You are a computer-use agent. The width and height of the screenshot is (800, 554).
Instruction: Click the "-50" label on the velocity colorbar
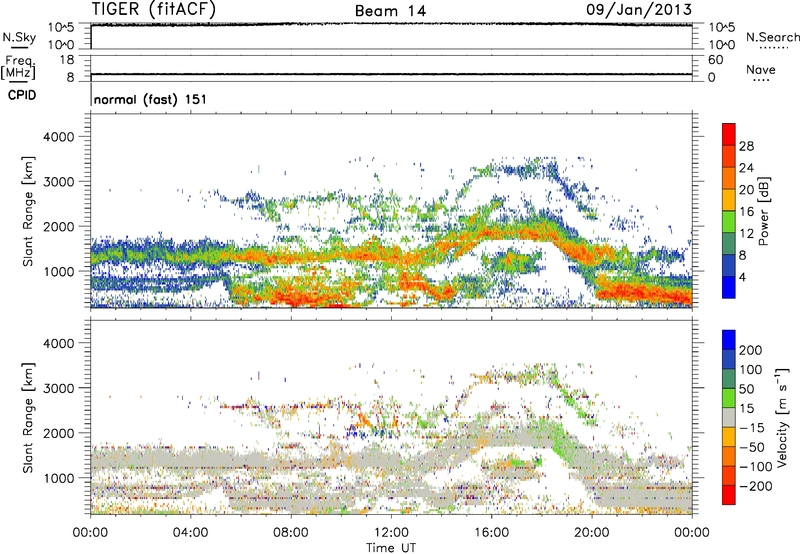coord(752,447)
